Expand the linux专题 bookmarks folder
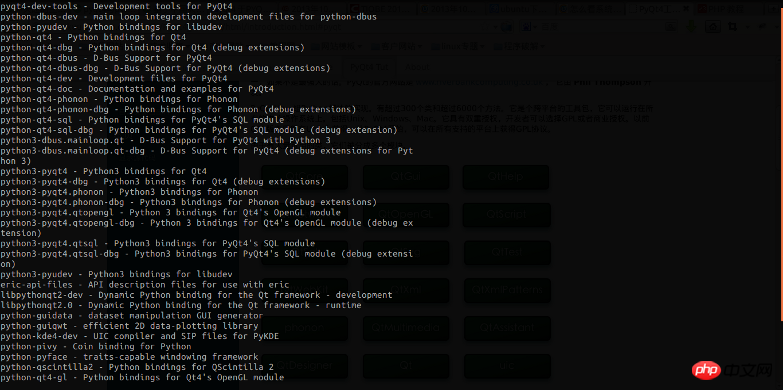 457,46
